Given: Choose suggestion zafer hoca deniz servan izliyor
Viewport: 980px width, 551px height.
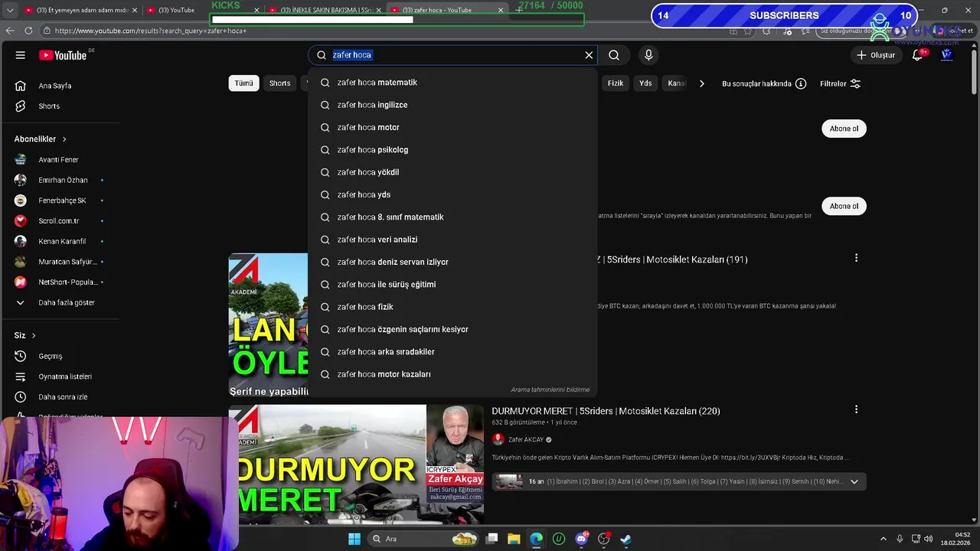Looking at the screenshot, I should 452,262.
